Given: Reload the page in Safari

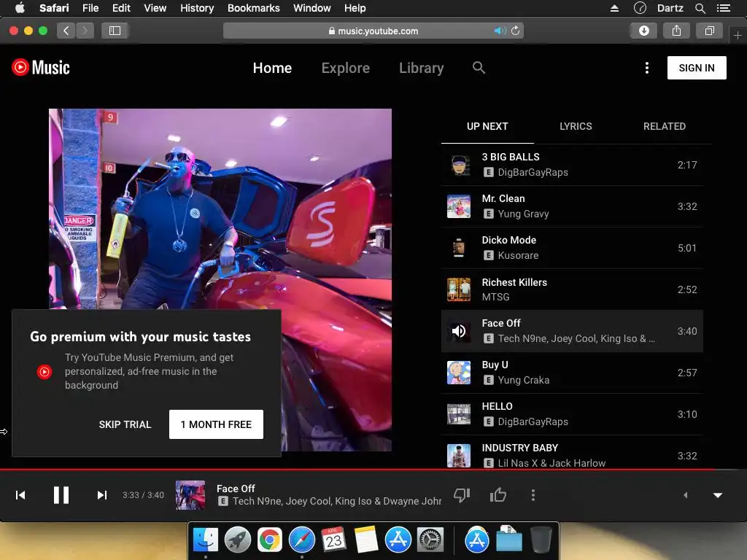Looking at the screenshot, I should [516, 31].
